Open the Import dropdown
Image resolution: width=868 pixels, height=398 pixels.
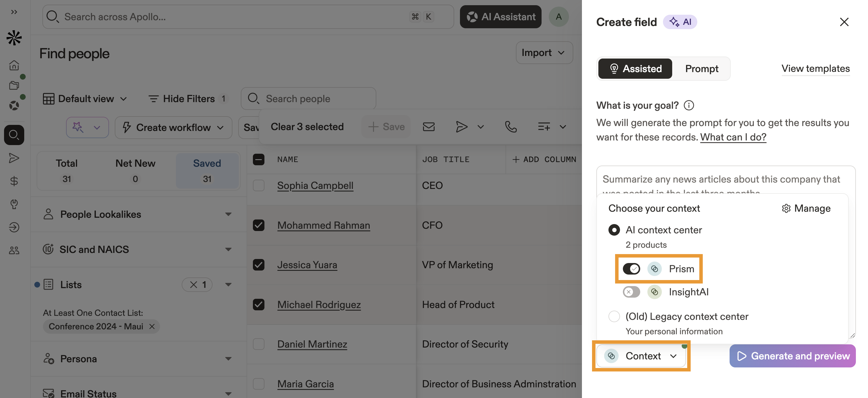point(544,52)
